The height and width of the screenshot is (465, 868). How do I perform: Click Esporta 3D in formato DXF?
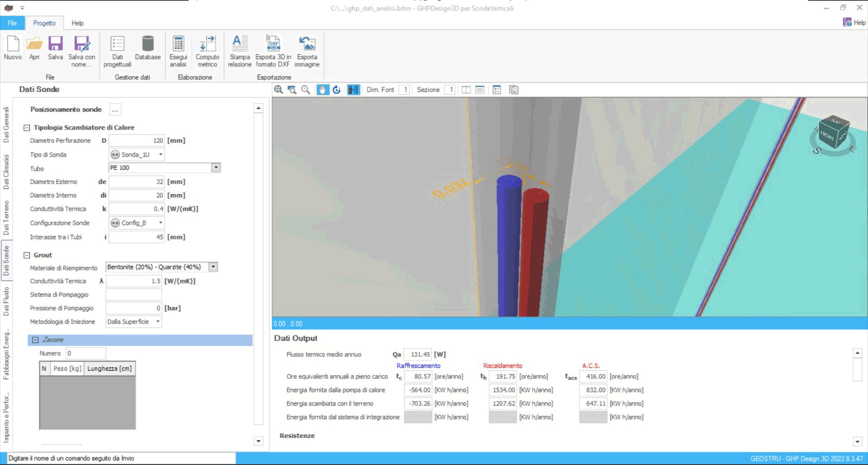coord(273,44)
